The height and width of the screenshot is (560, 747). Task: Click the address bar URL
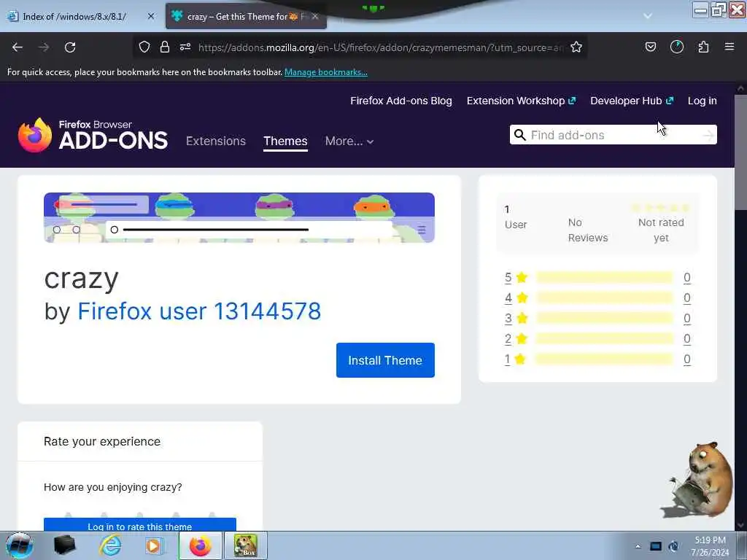381,47
